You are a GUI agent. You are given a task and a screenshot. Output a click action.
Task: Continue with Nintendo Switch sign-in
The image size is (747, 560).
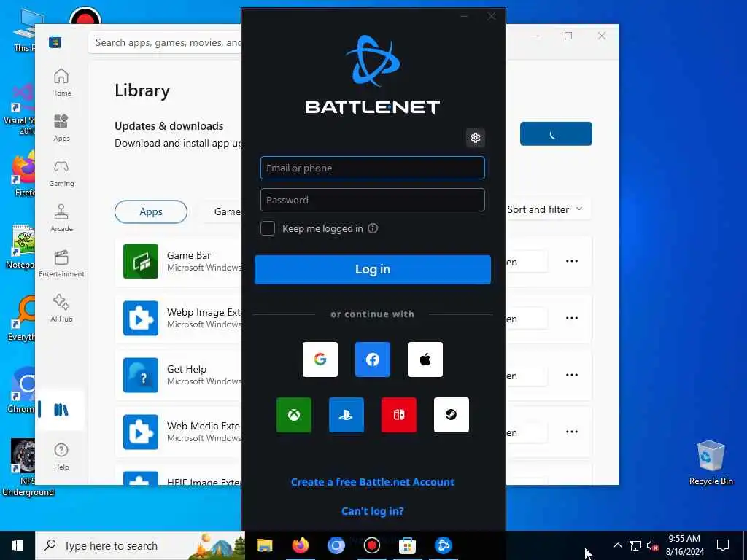[399, 415]
